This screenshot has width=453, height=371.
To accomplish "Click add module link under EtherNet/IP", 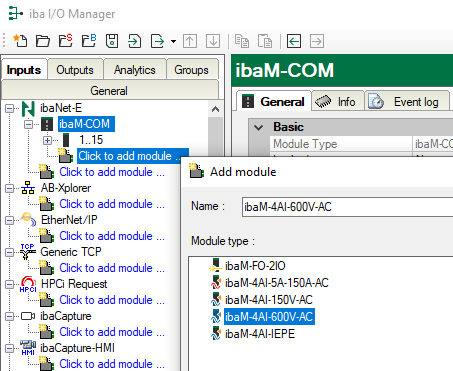I will (112, 236).
